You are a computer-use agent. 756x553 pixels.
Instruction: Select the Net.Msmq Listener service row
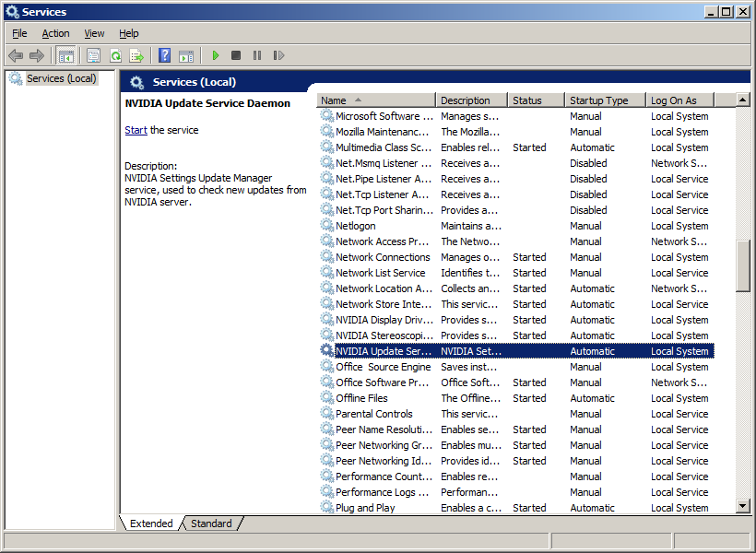point(516,163)
